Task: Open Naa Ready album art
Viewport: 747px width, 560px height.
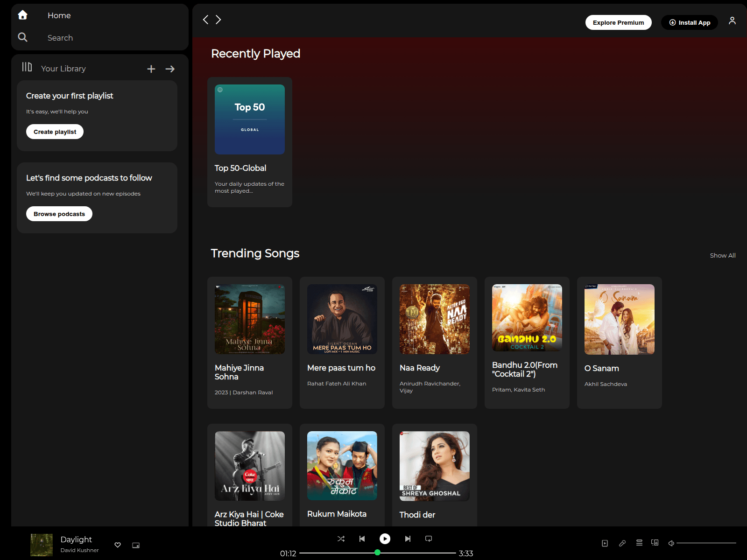Action: click(435, 319)
